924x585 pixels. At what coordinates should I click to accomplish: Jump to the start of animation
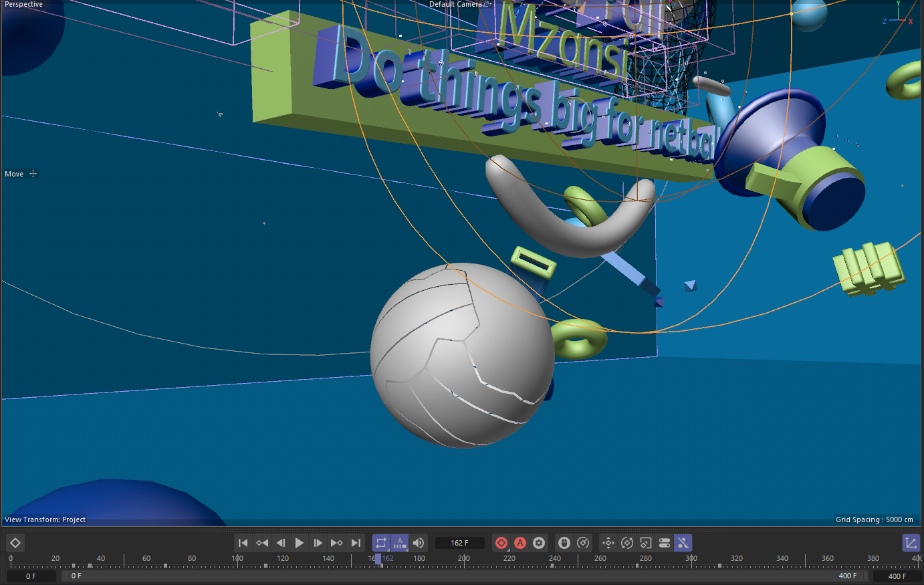243,543
